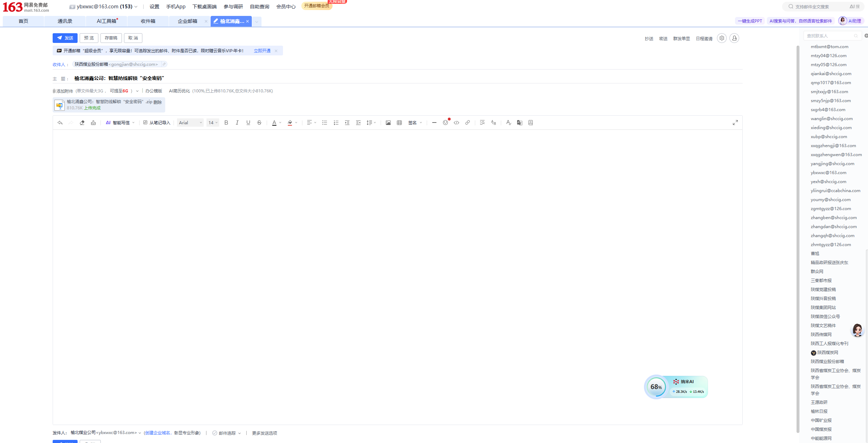Screen dimensions: 868x443
Task: Insert a table with the table icon
Action: pyautogui.click(x=399, y=123)
